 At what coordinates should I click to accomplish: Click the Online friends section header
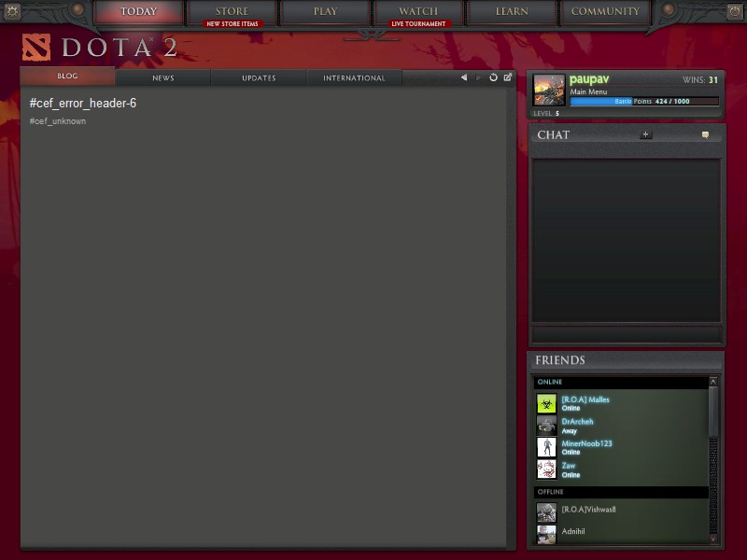622,382
